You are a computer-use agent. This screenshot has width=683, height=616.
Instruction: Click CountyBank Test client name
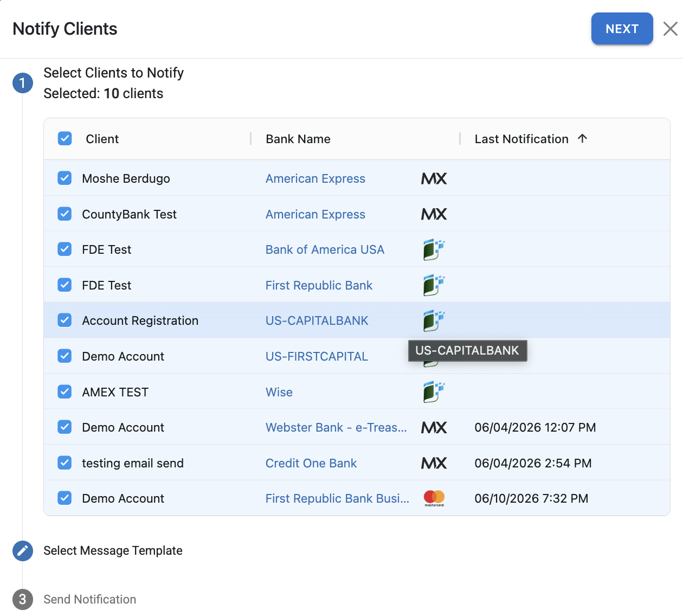click(130, 214)
